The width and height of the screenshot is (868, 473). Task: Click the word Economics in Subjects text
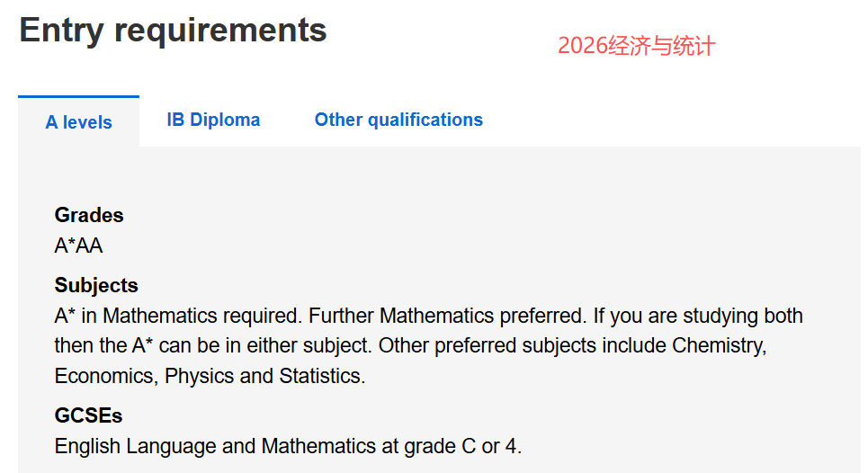104,376
